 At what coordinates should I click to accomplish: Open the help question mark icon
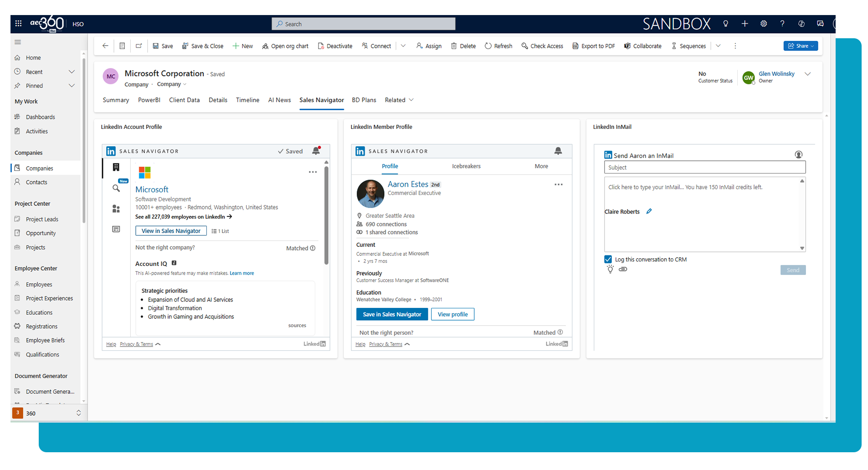(782, 24)
